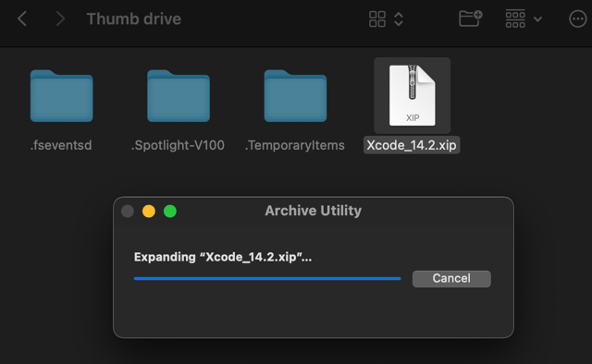The height and width of the screenshot is (364, 592).
Task: Click the Thumb drive window title
Action: tap(133, 18)
